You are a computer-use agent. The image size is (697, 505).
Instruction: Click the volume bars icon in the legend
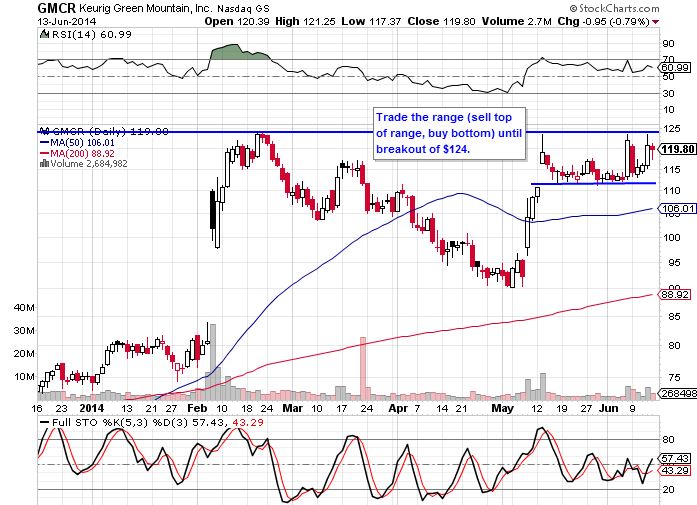point(44,164)
